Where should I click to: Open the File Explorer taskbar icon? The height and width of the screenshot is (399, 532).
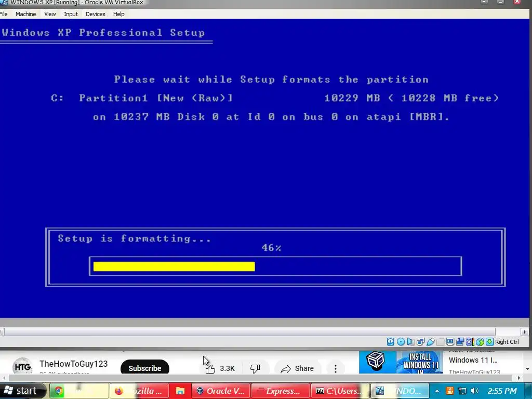click(x=180, y=391)
